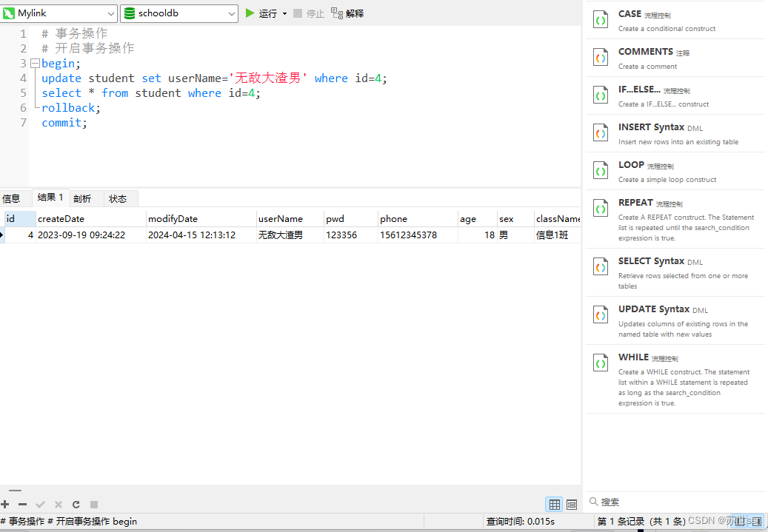
Task: Switch results to form view
Action: click(x=571, y=504)
